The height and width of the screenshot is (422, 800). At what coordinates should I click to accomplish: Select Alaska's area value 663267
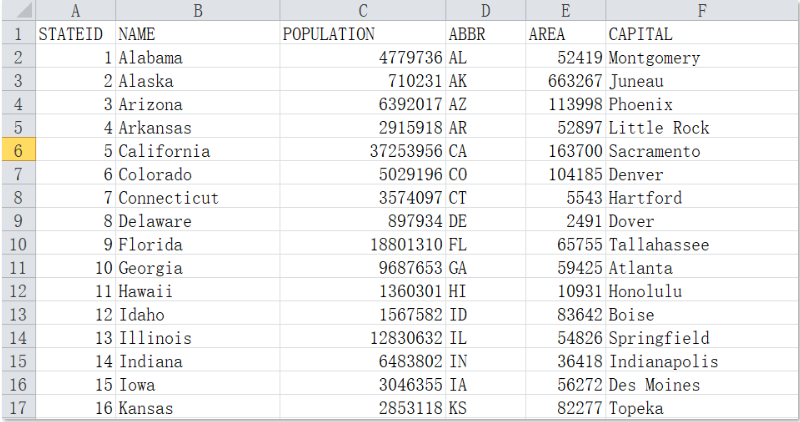[565, 81]
